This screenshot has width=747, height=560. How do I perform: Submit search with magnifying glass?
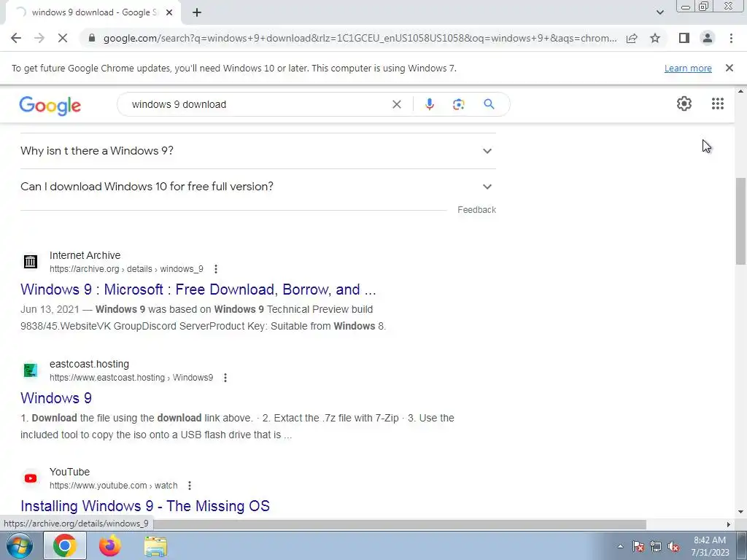(489, 104)
